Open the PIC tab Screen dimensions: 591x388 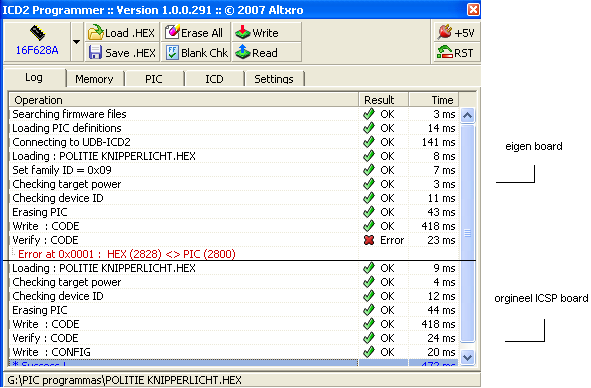pos(154,79)
